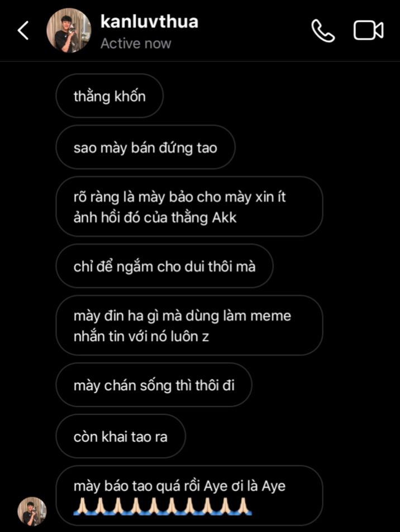
Task: Select the message 'còn khai tao ra'
Action: tap(121, 436)
